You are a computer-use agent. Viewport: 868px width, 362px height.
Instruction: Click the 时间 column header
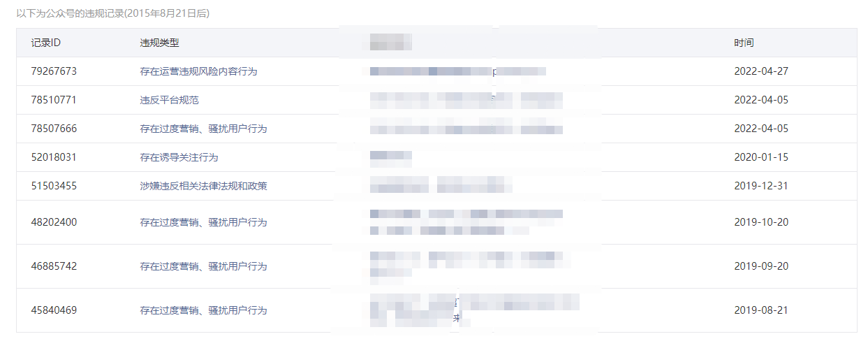click(x=744, y=43)
